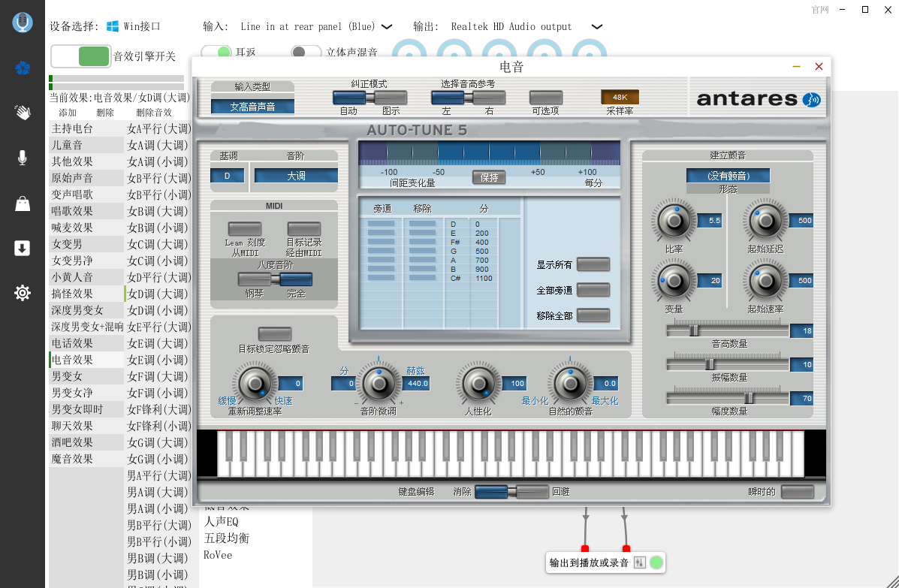Select 人声EQ in effects list

tap(222, 521)
